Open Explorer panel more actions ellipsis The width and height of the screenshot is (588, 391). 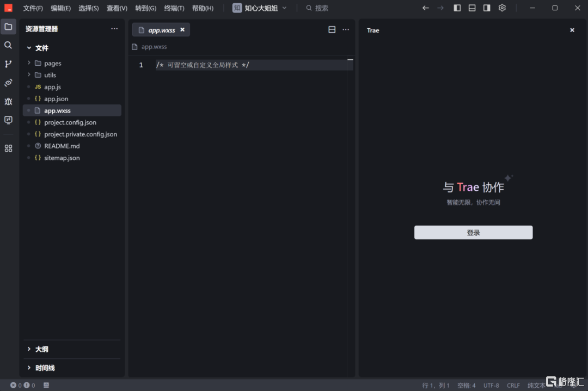pos(114,29)
